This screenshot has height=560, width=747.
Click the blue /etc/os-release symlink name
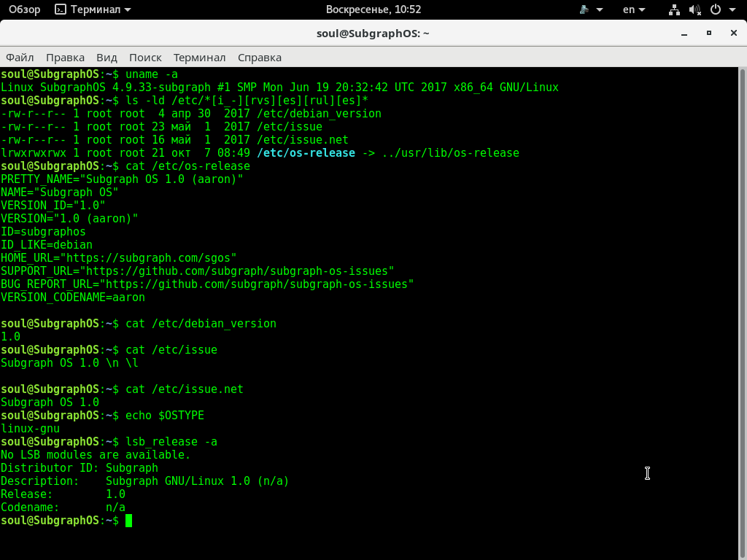[x=306, y=153]
